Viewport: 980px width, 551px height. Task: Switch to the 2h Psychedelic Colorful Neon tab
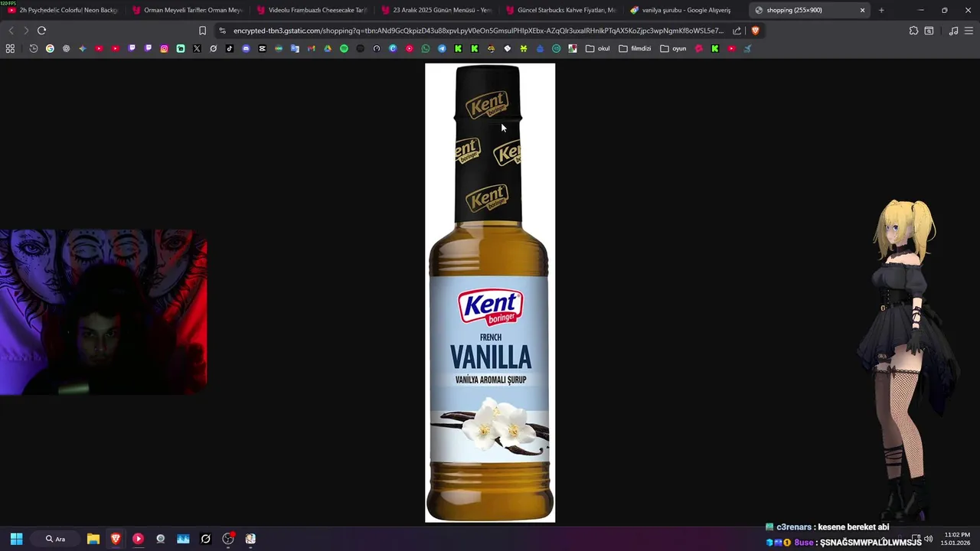pyautogui.click(x=63, y=10)
